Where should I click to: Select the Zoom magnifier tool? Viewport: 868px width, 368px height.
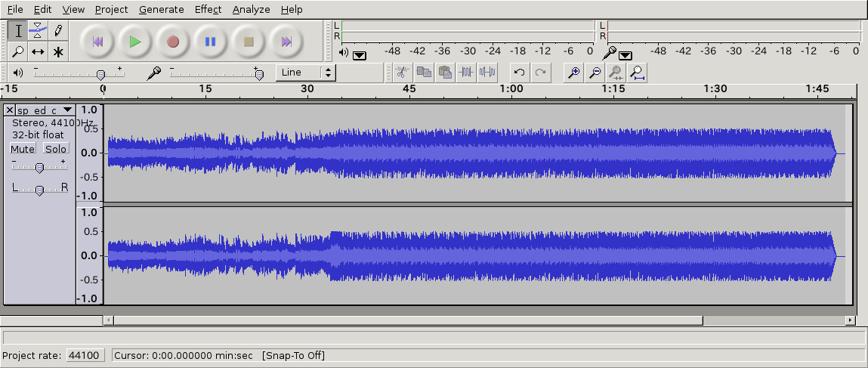tap(17, 52)
